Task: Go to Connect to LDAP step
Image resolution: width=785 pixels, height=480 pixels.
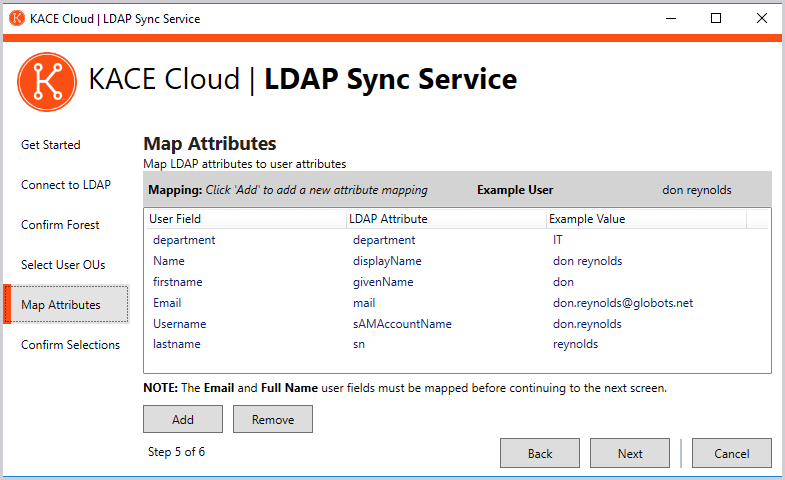Action: 66,185
